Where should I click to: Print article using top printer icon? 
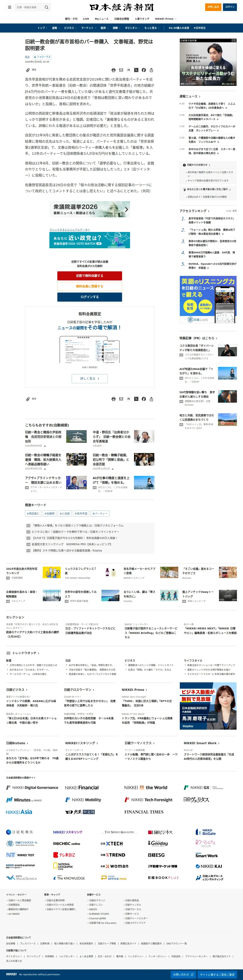[113, 70]
